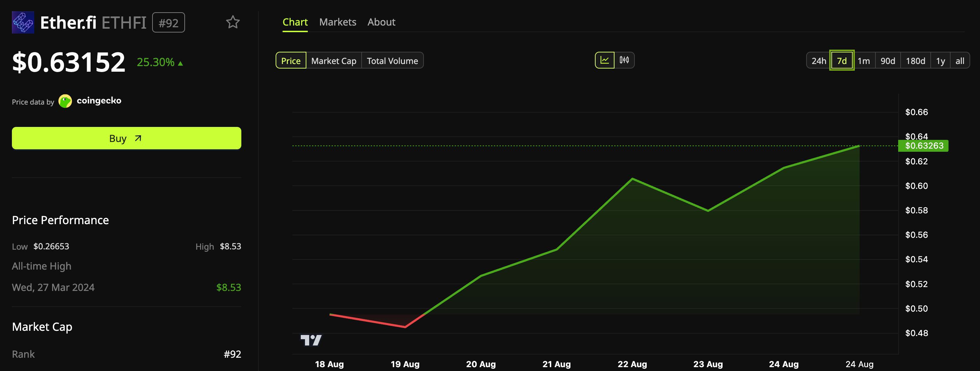Click the 25.30% change value
Image resolution: width=980 pixels, height=371 pixels.
click(155, 62)
